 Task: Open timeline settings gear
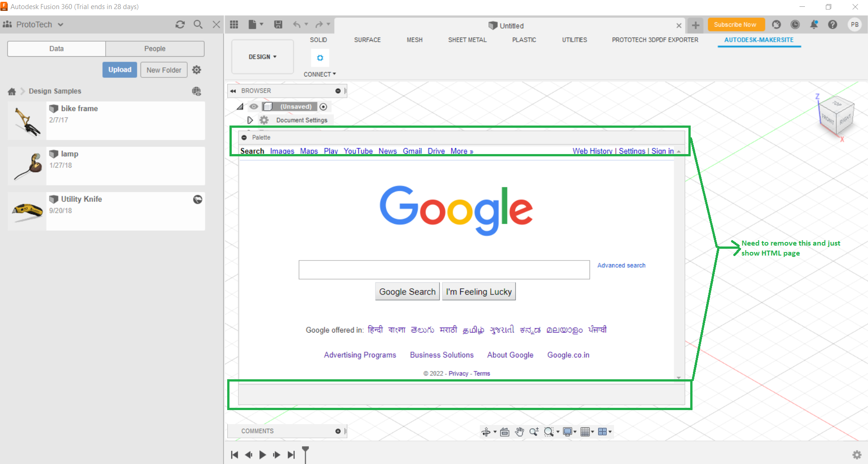click(857, 454)
